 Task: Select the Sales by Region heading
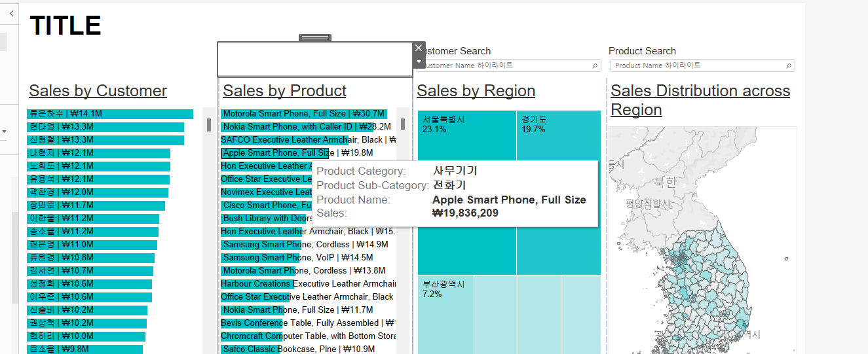tap(476, 91)
